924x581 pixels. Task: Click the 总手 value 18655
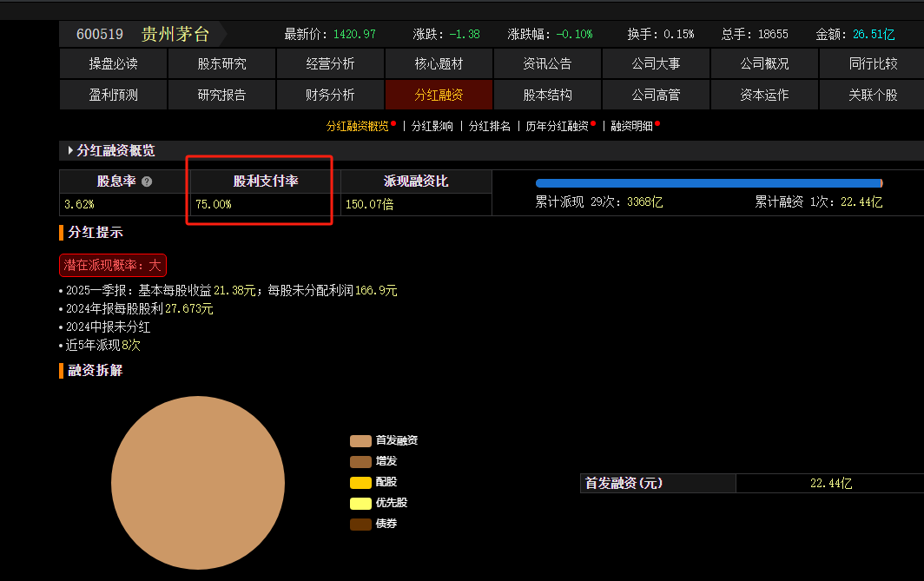(773, 34)
